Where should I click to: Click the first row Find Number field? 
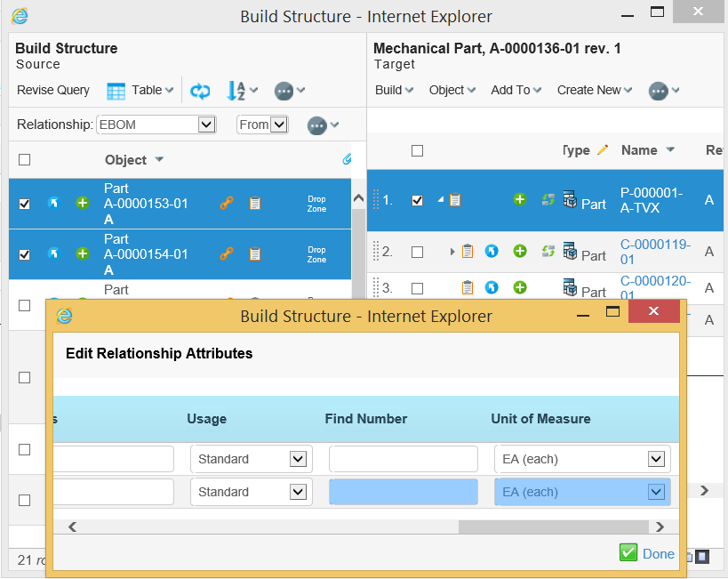(x=403, y=459)
